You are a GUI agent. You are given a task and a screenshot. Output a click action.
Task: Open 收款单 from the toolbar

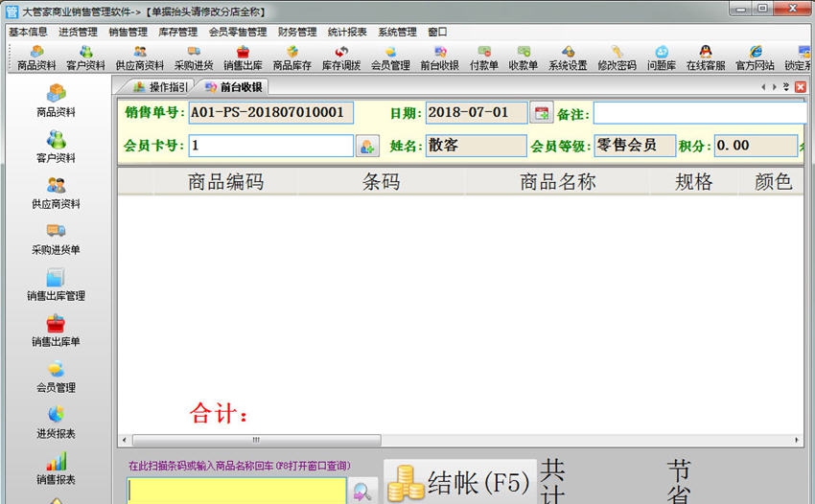pos(523,57)
